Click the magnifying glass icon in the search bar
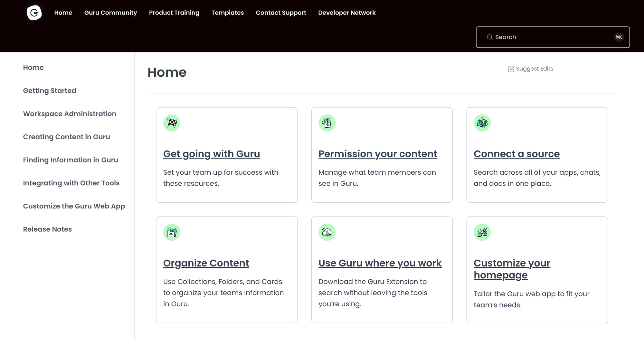The width and height of the screenshot is (644, 340). pyautogui.click(x=489, y=37)
